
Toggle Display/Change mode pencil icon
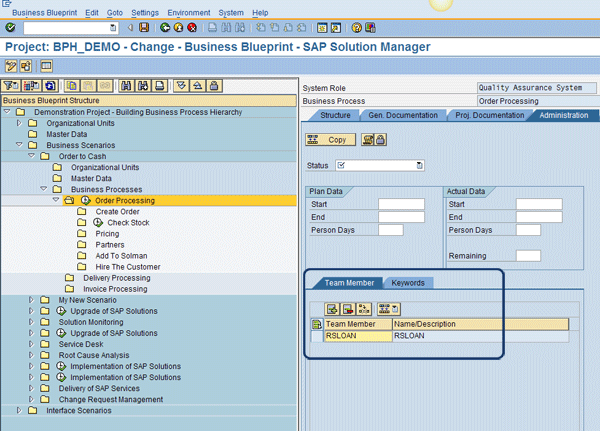coord(11,66)
